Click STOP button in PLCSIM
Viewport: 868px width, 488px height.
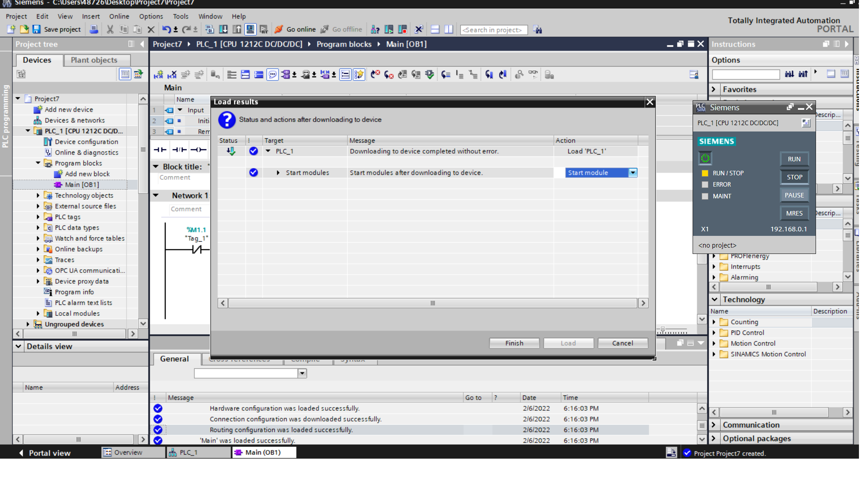(x=794, y=177)
